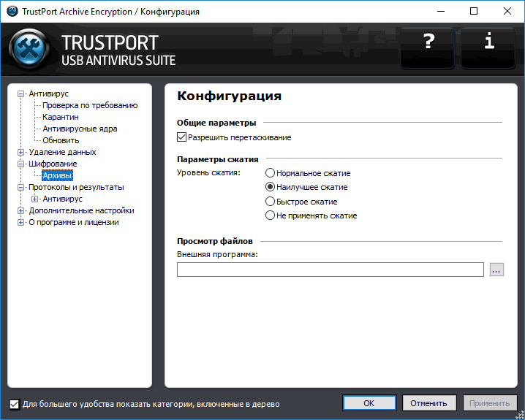This screenshot has height=420, width=525.
Task: Click the Применить button
Action: pos(489,403)
